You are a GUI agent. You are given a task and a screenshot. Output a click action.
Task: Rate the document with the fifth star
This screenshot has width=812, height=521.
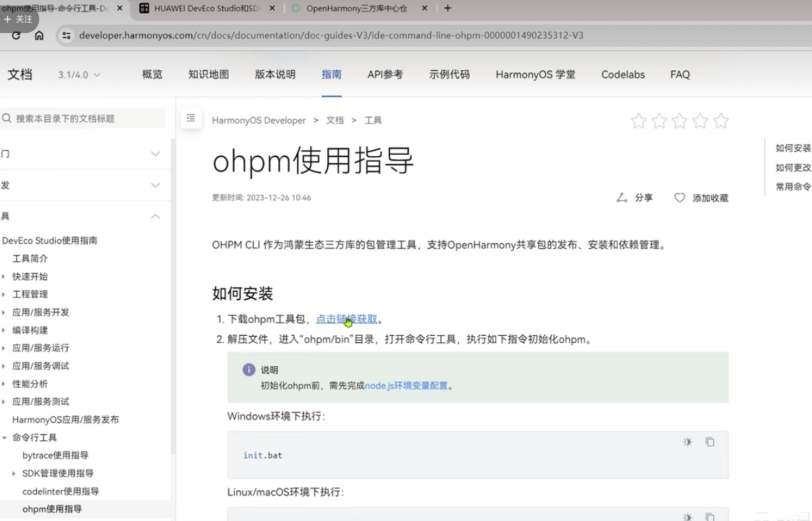[x=720, y=121]
